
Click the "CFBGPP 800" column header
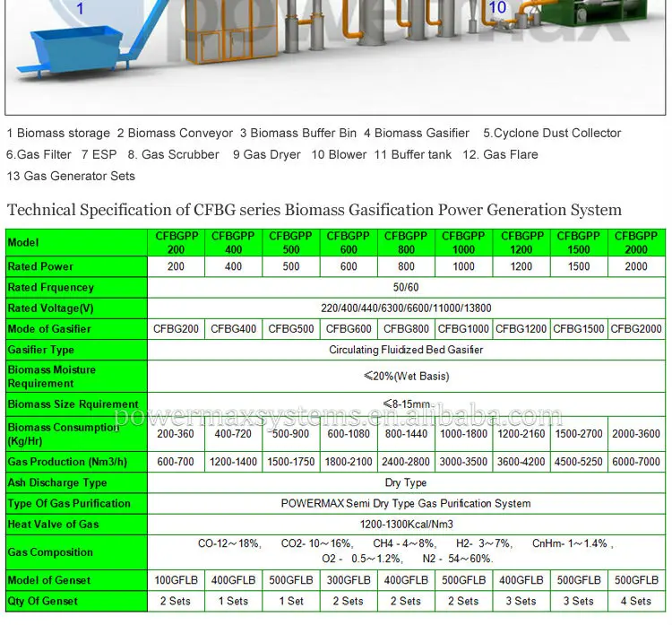(406, 243)
